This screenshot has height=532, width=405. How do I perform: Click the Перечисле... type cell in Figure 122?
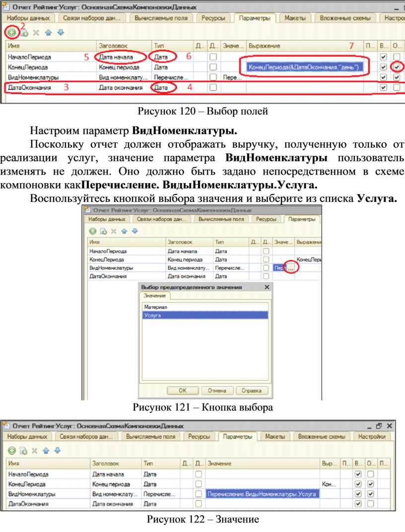(159, 494)
